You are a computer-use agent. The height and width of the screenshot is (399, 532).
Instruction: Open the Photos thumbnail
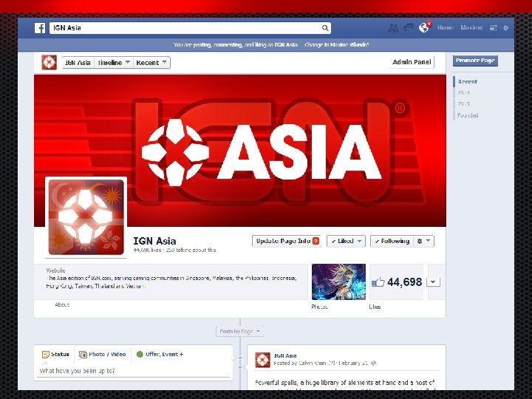coord(338,282)
